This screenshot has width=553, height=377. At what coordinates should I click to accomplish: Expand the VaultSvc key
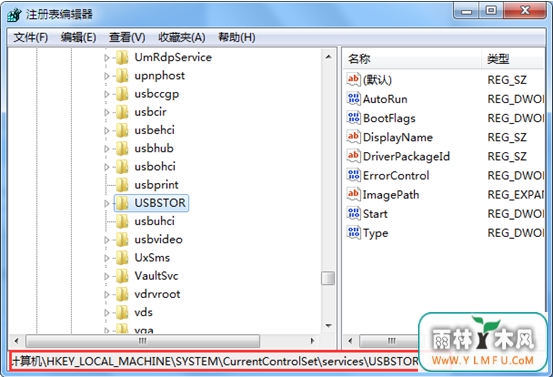[107, 276]
